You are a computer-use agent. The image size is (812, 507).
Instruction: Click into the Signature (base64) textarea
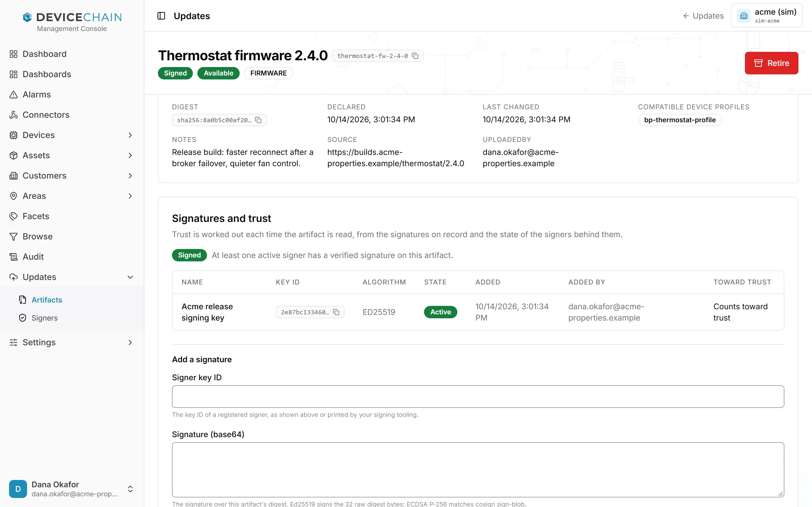pyautogui.click(x=478, y=470)
